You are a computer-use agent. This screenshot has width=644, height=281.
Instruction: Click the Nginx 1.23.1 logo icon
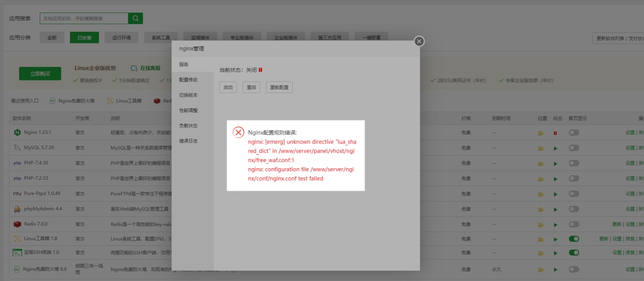pyautogui.click(x=17, y=132)
